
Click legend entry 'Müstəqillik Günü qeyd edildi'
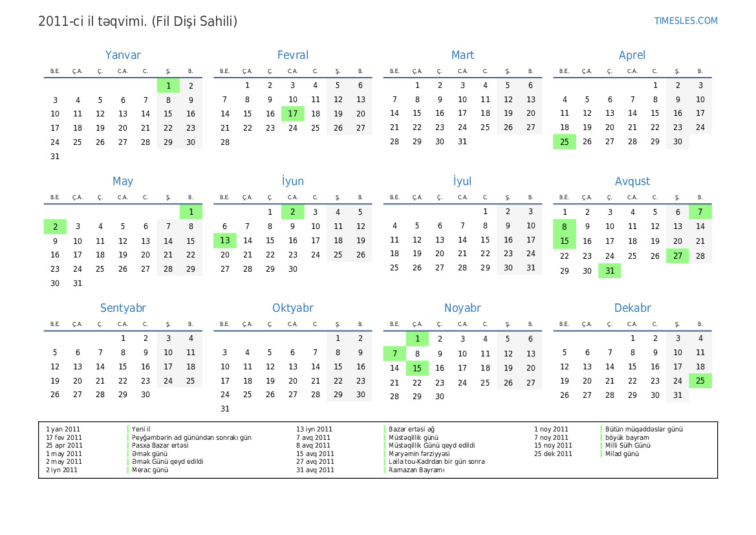[x=431, y=445]
